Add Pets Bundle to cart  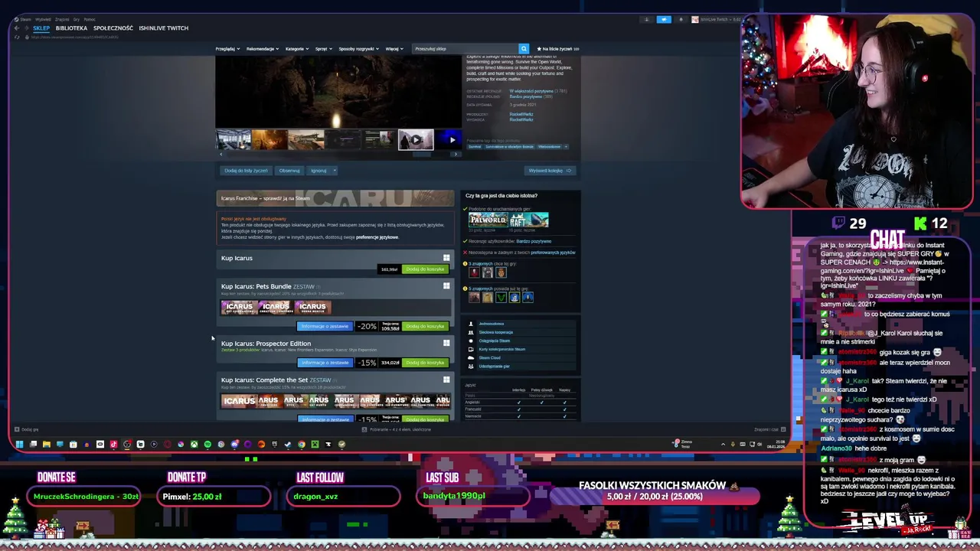click(425, 326)
